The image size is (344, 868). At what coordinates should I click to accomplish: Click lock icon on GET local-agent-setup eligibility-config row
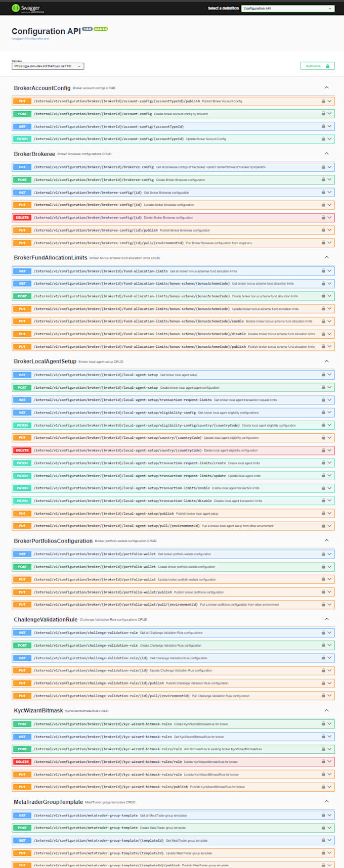click(323, 413)
